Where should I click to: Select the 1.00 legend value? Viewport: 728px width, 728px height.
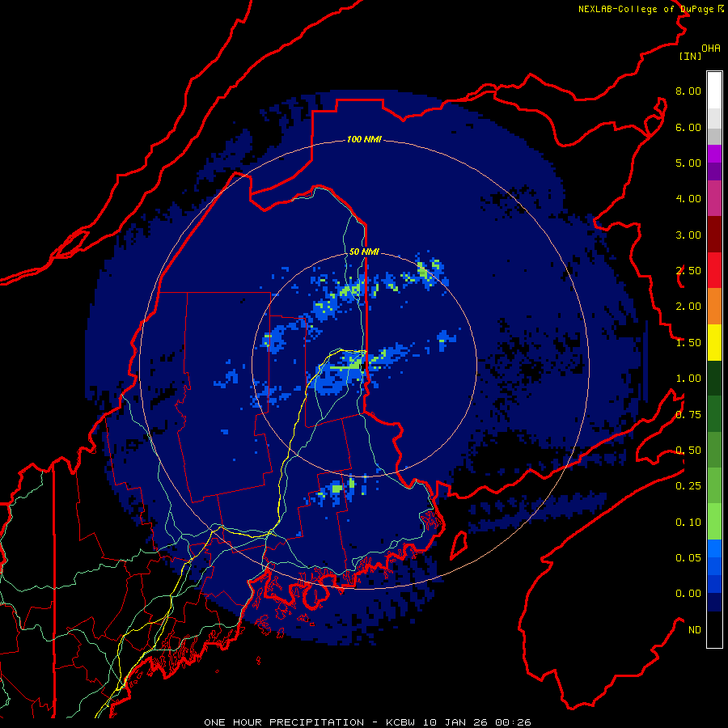tap(688, 379)
